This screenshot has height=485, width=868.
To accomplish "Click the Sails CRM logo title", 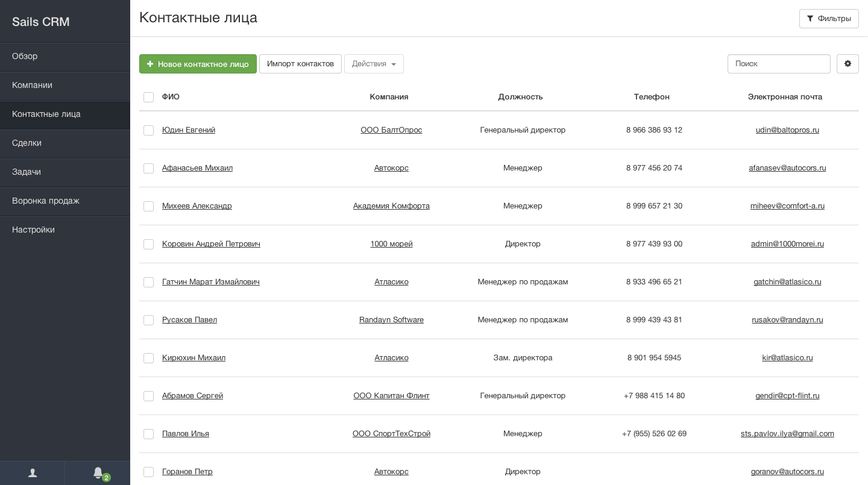I will point(41,22).
